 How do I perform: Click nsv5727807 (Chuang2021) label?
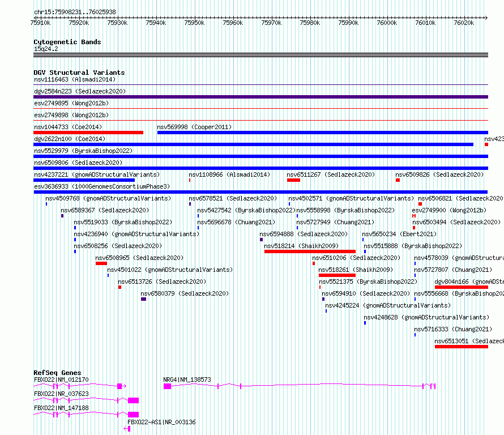tap(453, 270)
